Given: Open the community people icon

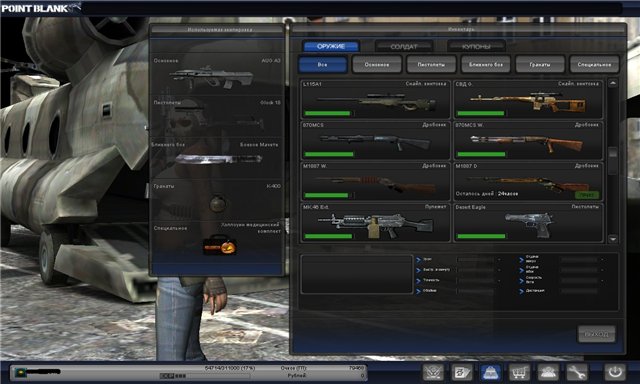Looking at the screenshot, I should click(x=548, y=372).
